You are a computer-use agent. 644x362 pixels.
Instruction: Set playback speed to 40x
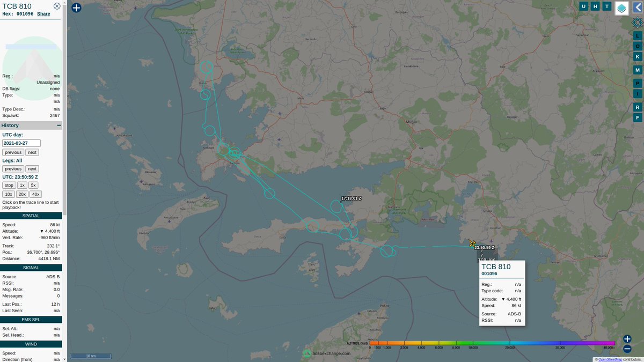pos(35,194)
